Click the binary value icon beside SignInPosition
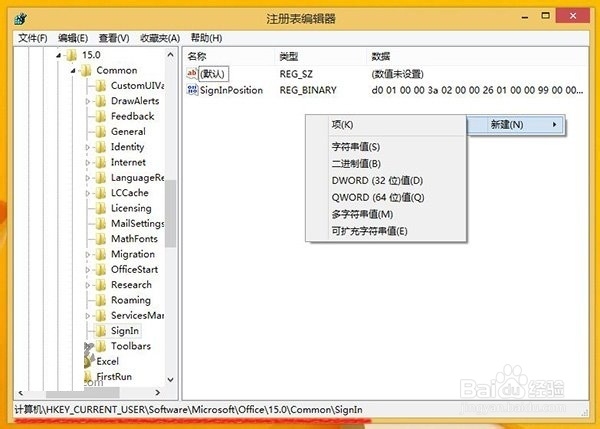 click(x=192, y=90)
